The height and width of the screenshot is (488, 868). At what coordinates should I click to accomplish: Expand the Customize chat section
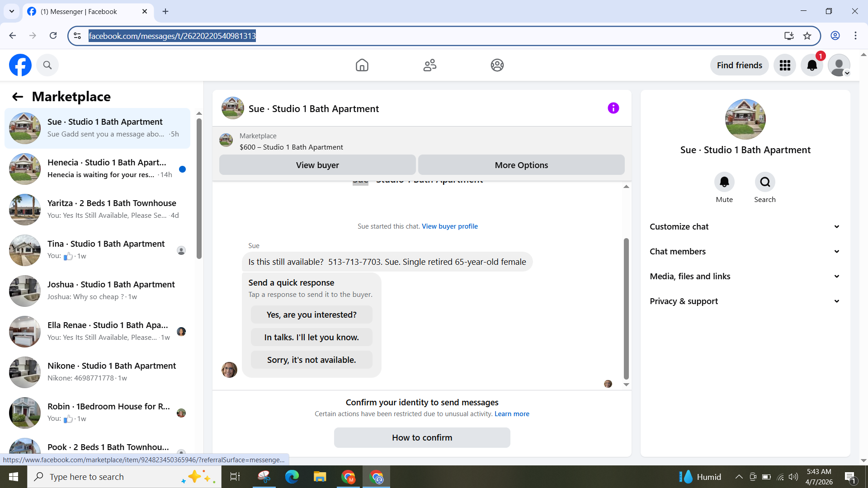click(x=745, y=227)
